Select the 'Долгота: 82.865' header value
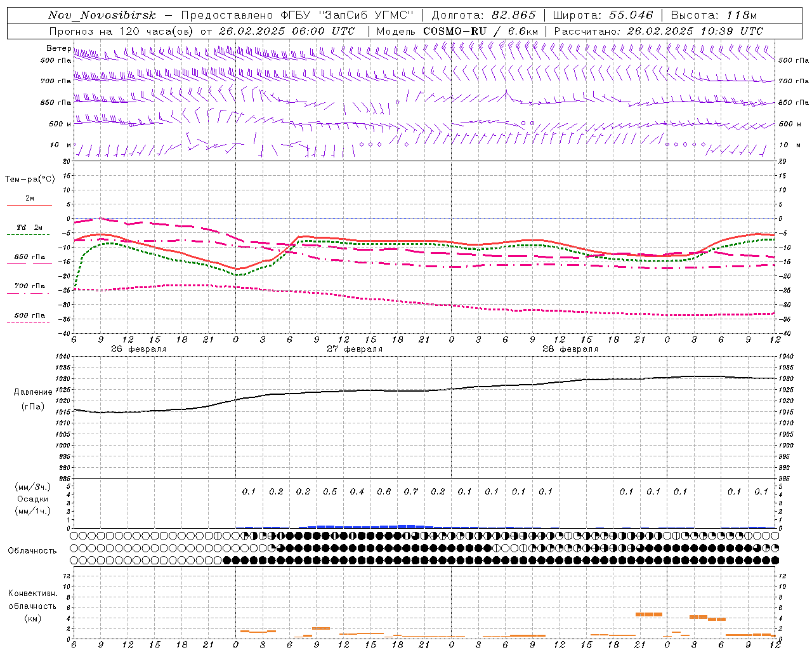 pos(483,15)
